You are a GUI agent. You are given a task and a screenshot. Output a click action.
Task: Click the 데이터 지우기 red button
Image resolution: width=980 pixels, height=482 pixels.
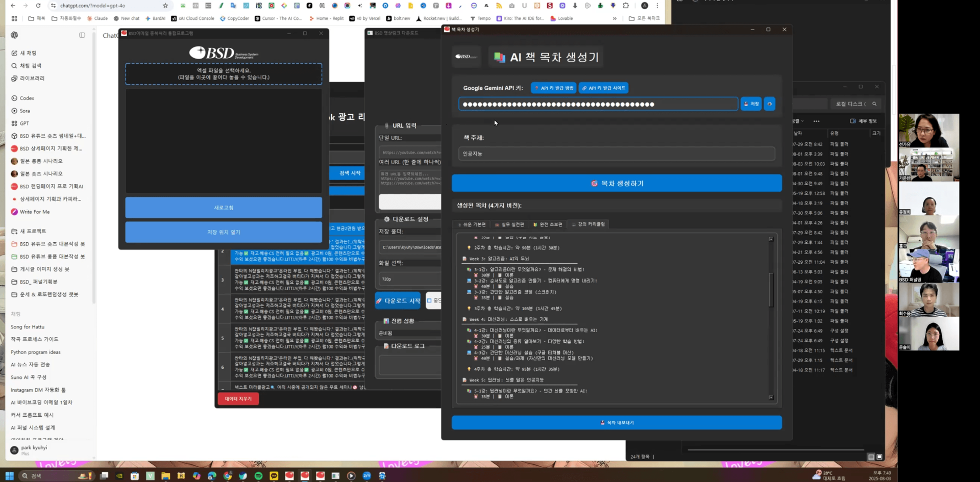[238, 399]
